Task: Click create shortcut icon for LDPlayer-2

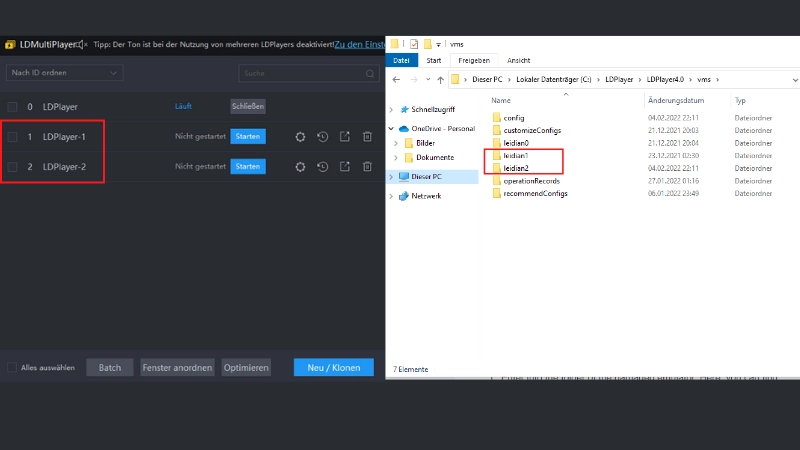Action: pyautogui.click(x=345, y=167)
